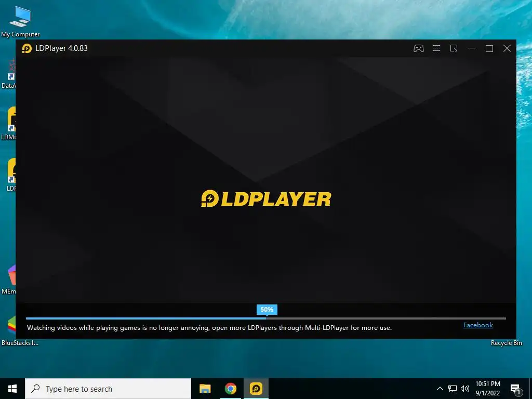
Task: Select the LDMultiPlayer desktop shortcut
Action: (8, 123)
